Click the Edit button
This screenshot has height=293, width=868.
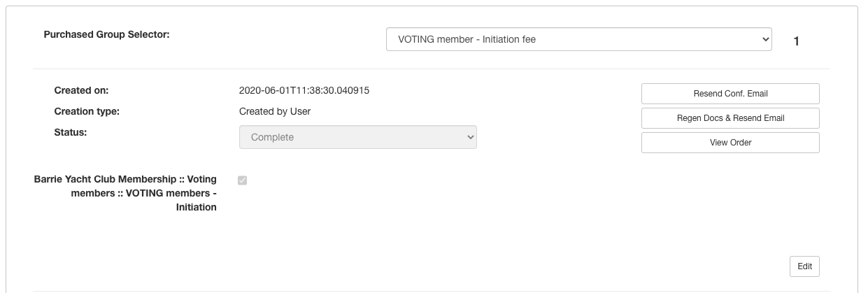(804, 266)
